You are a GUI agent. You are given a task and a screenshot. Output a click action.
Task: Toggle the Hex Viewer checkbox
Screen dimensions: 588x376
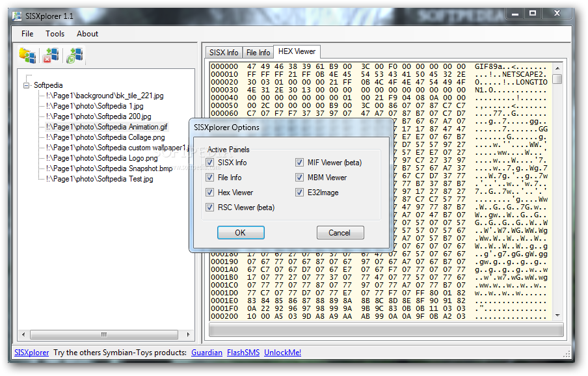click(209, 193)
